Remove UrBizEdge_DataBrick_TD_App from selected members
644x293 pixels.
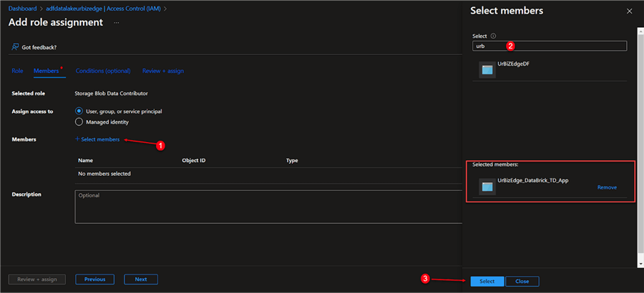pos(607,187)
